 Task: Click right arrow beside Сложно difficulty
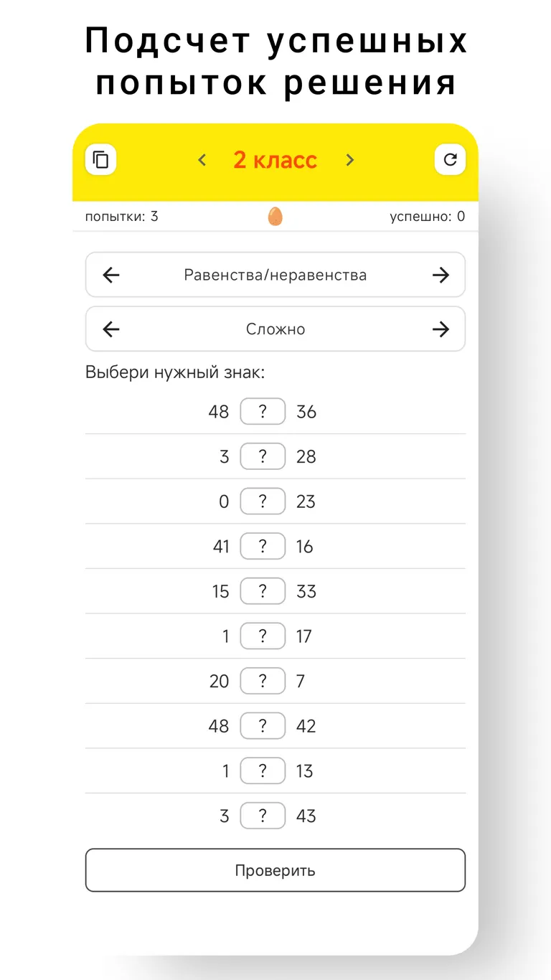point(441,329)
